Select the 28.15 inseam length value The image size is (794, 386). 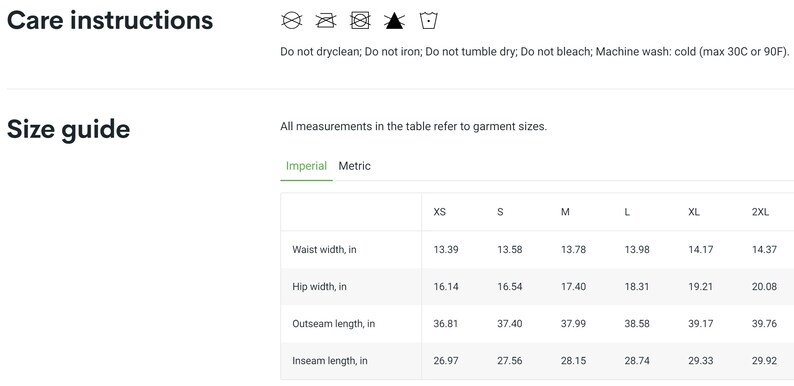tap(573, 361)
